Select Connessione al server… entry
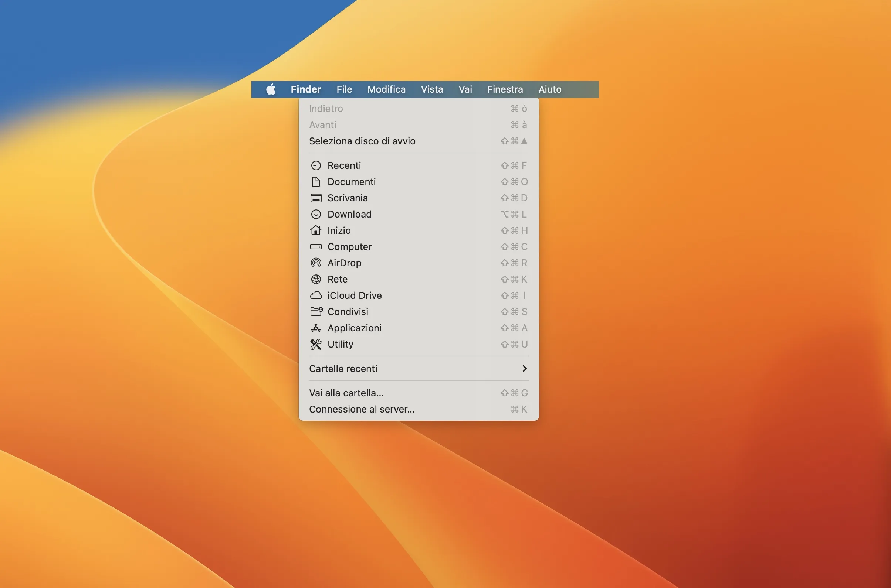This screenshot has width=891, height=588. (362, 409)
